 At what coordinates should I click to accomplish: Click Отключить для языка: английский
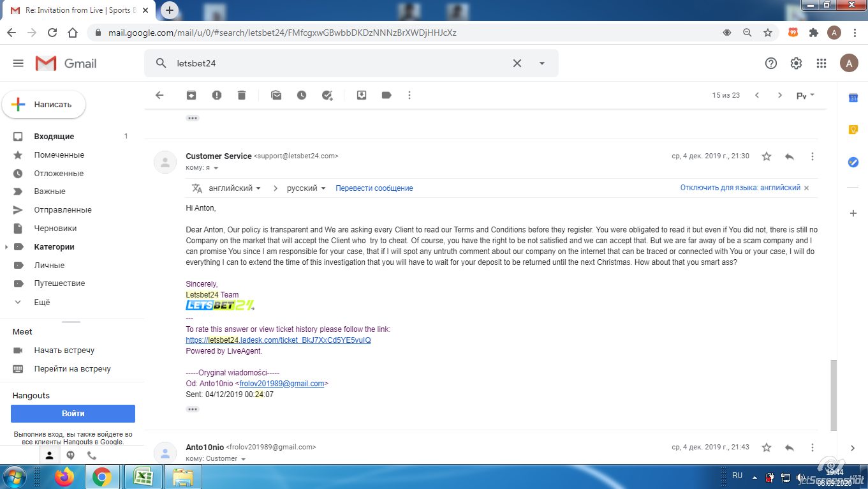pos(740,188)
